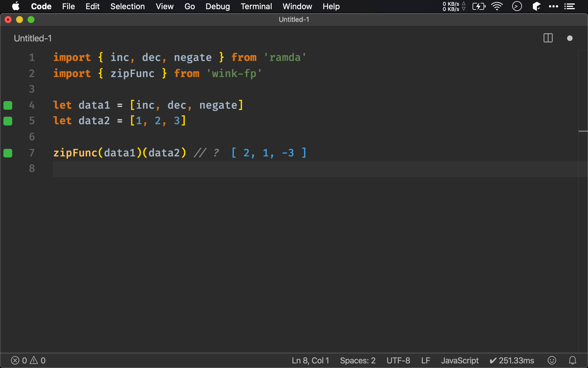
Task: Click the 'wink-fp' string on line 2
Action: [x=234, y=74]
